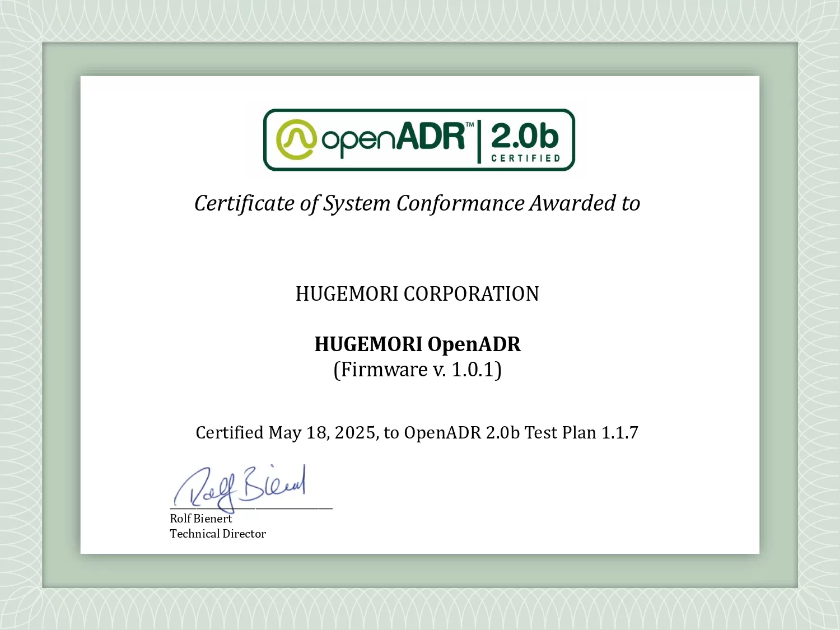This screenshot has width=840, height=630.
Task: Click the heading 'Certificate of System Conformance Awarded to'
Action: click(x=417, y=204)
